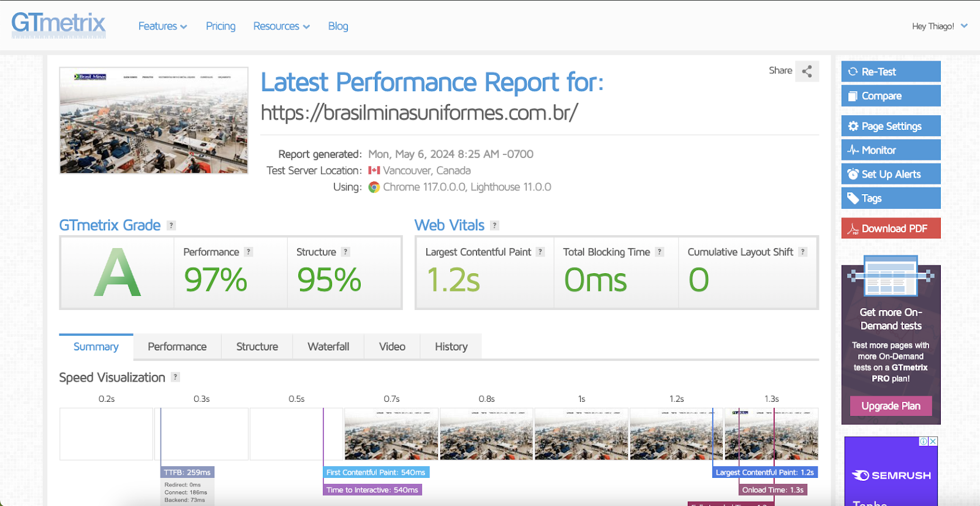Click the help icon next to Performance score
This screenshot has height=506, width=980.
[249, 252]
